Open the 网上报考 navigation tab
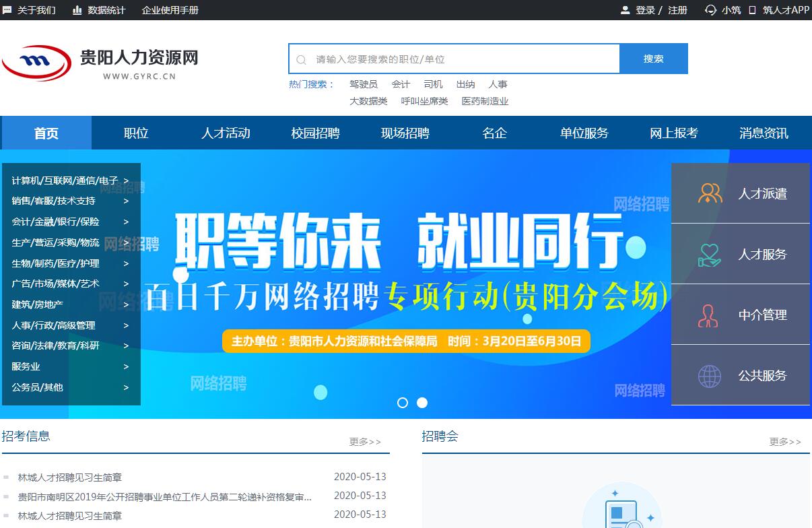The width and height of the screenshot is (812, 528). pyautogui.click(x=673, y=133)
